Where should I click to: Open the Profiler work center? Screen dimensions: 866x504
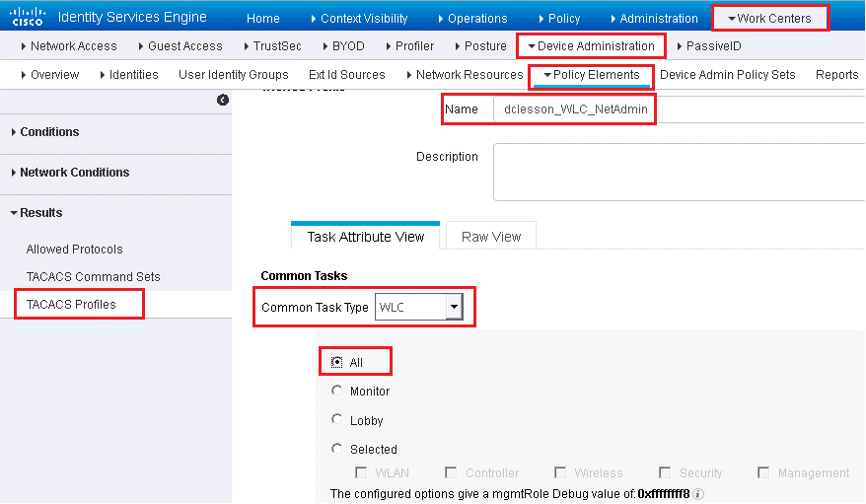pyautogui.click(x=409, y=45)
